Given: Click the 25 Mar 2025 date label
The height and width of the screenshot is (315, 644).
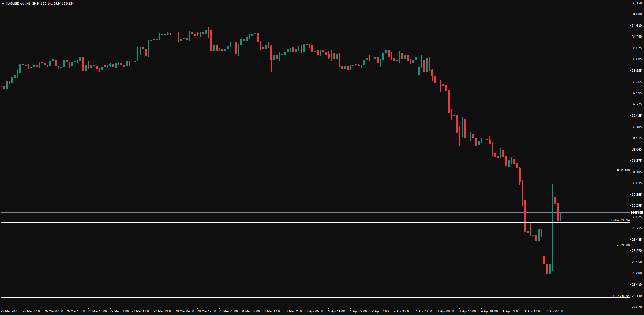Looking at the screenshot, I should (x=10, y=311).
